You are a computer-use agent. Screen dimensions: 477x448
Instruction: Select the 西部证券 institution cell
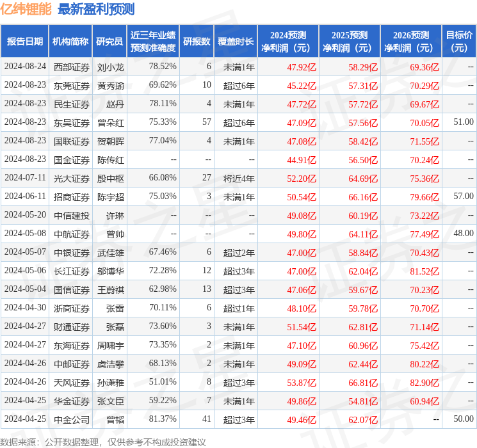pos(72,67)
